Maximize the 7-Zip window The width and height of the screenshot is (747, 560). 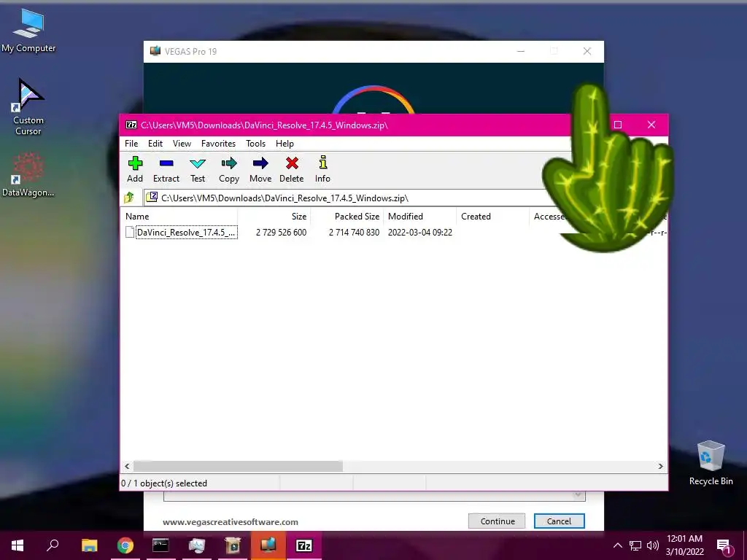[x=618, y=125]
